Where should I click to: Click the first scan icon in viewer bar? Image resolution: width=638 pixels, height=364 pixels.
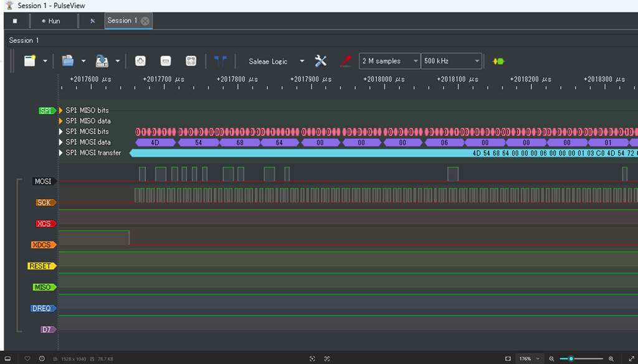(x=312, y=359)
